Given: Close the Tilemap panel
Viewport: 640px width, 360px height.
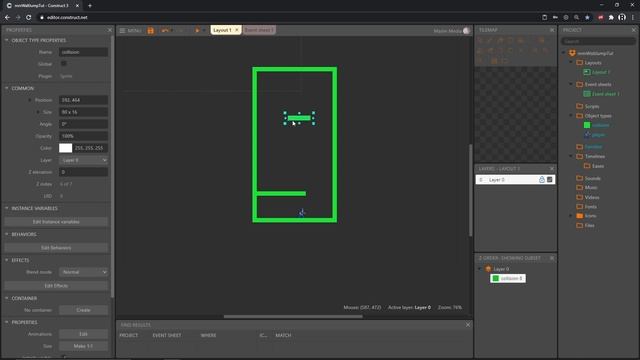Looking at the screenshot, I should [552, 30].
